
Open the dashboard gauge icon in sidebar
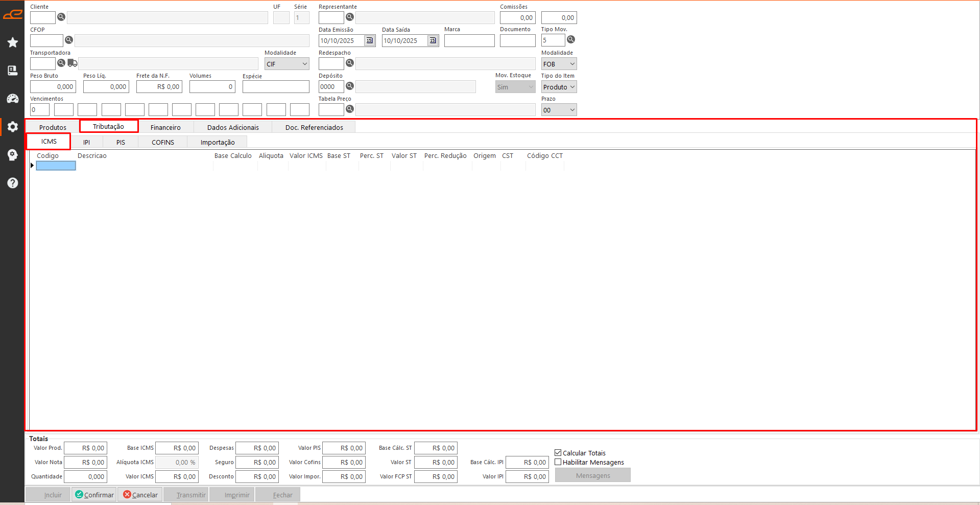(13, 99)
